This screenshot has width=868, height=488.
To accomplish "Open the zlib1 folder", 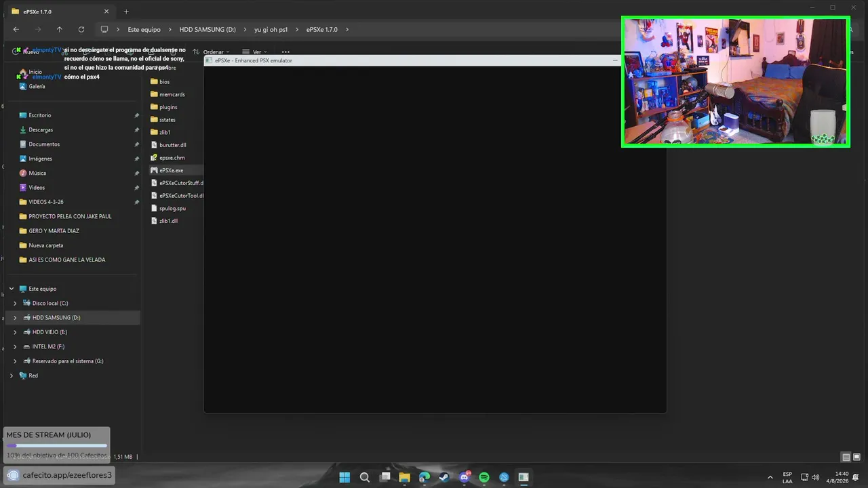I will 160,132.
